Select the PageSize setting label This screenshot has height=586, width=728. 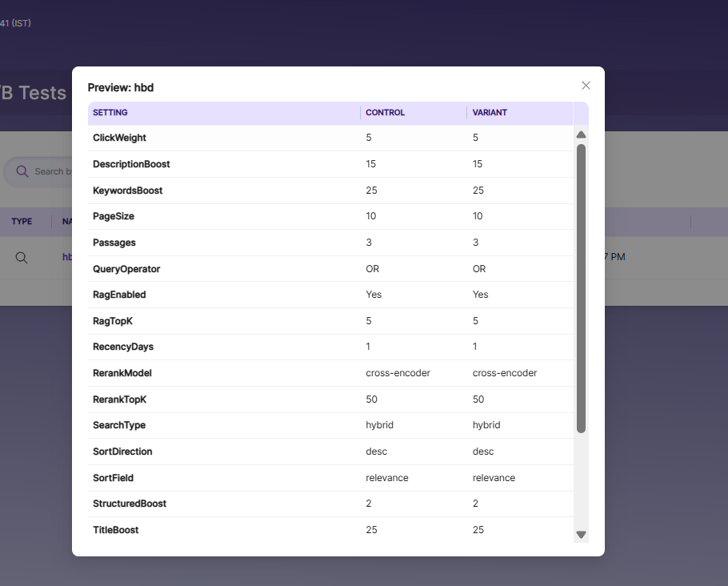tap(114, 216)
